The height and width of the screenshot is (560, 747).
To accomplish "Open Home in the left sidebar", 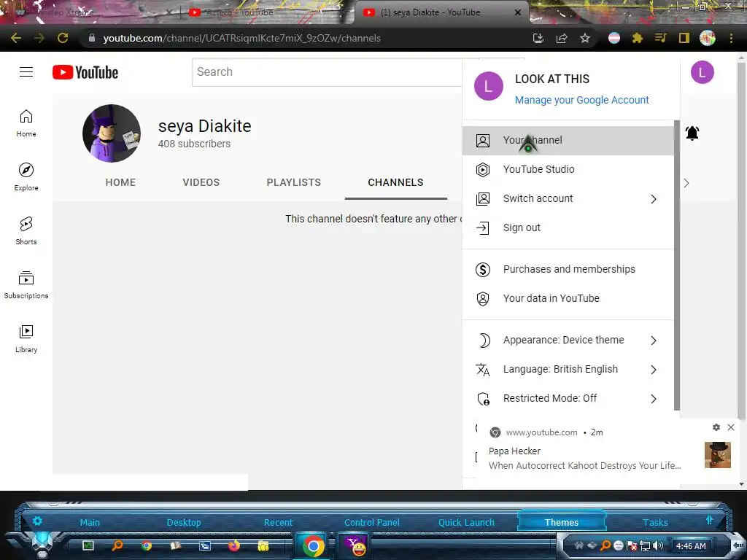I will [26, 123].
